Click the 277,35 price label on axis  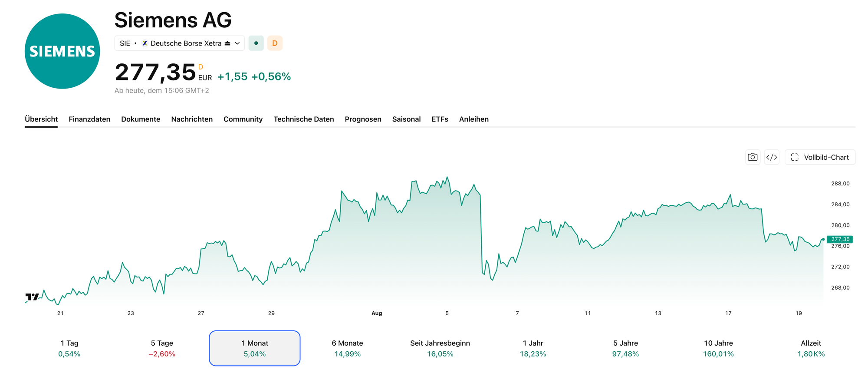pos(840,239)
